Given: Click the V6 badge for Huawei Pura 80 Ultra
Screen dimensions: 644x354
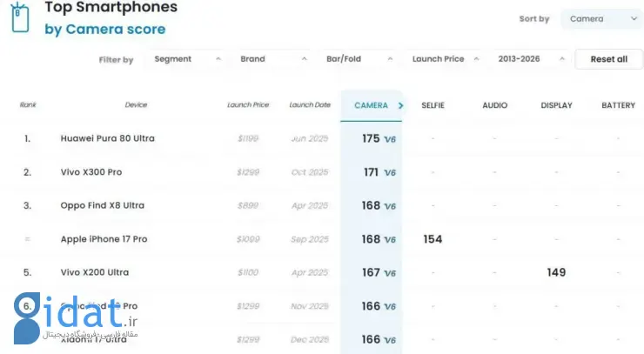Looking at the screenshot, I should coord(390,139).
